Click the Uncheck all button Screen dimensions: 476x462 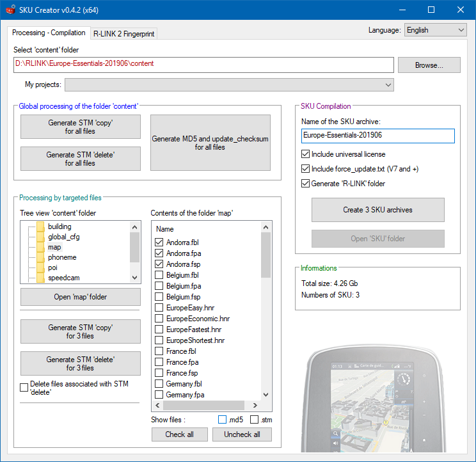pos(242,434)
